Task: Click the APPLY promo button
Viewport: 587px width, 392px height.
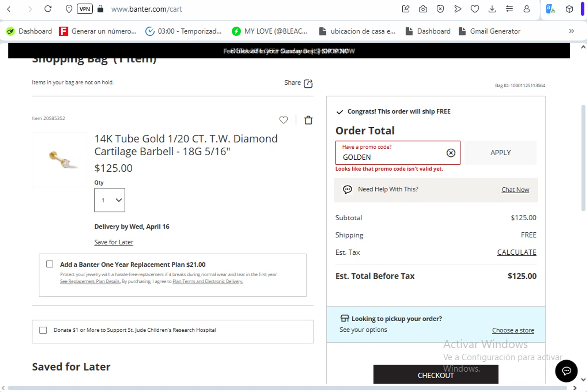Action: pyautogui.click(x=501, y=153)
